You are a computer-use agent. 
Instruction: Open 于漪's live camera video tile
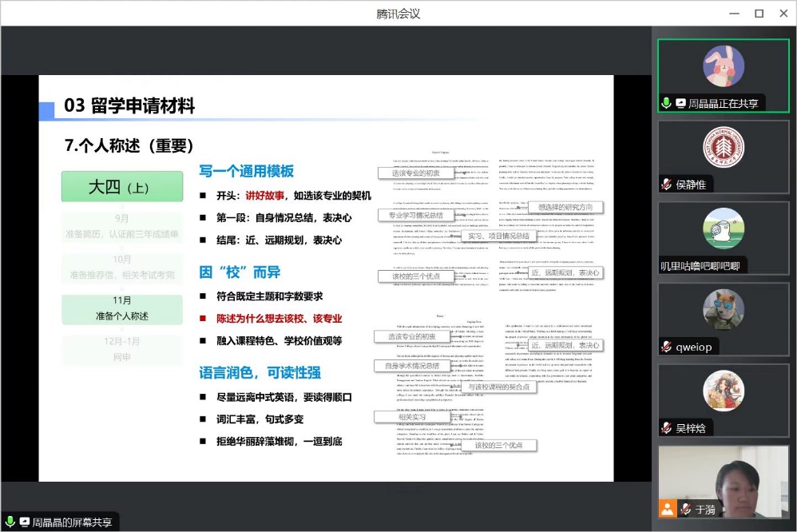point(724,475)
